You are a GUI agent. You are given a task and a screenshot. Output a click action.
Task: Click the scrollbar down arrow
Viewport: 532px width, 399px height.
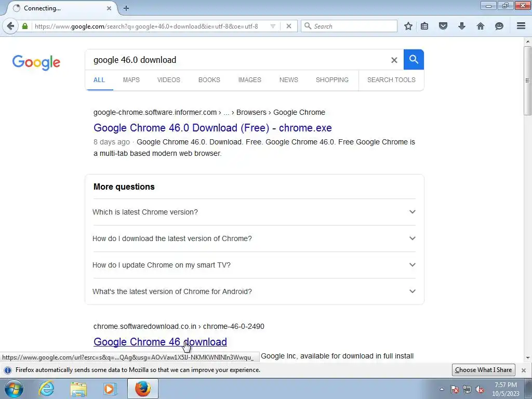[528, 357]
